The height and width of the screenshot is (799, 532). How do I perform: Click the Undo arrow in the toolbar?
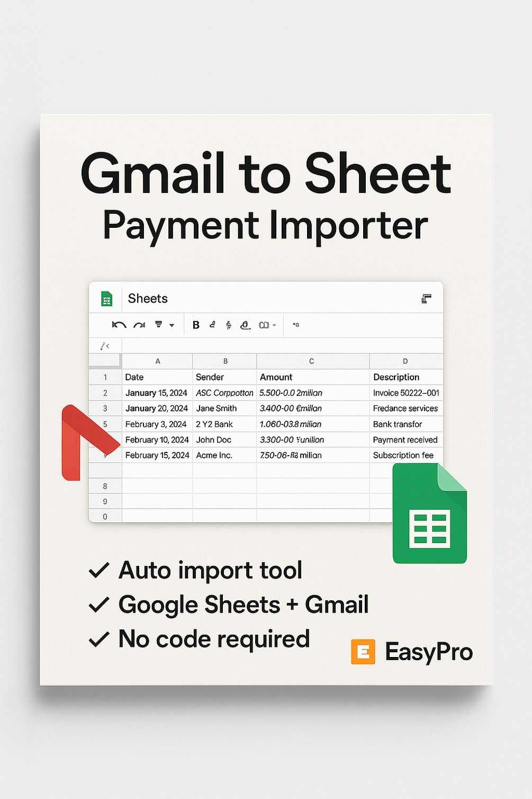point(120,325)
